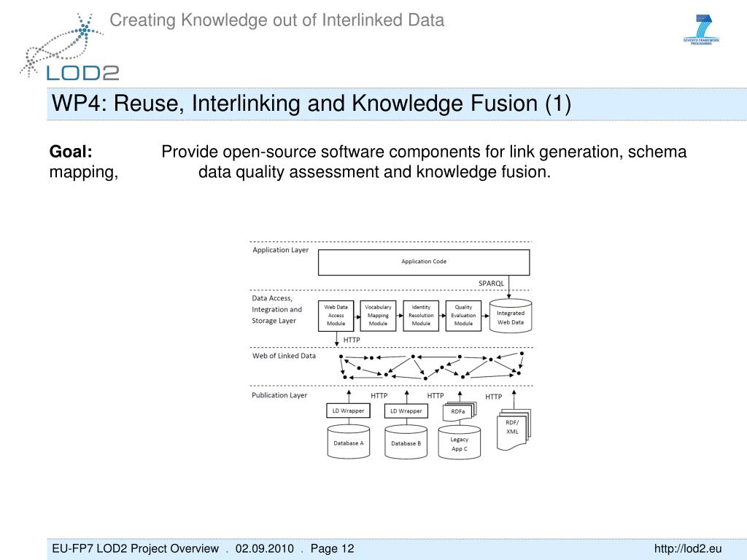747x560 pixels.
Task: Click the LOD2 logo
Action: pos(69,47)
